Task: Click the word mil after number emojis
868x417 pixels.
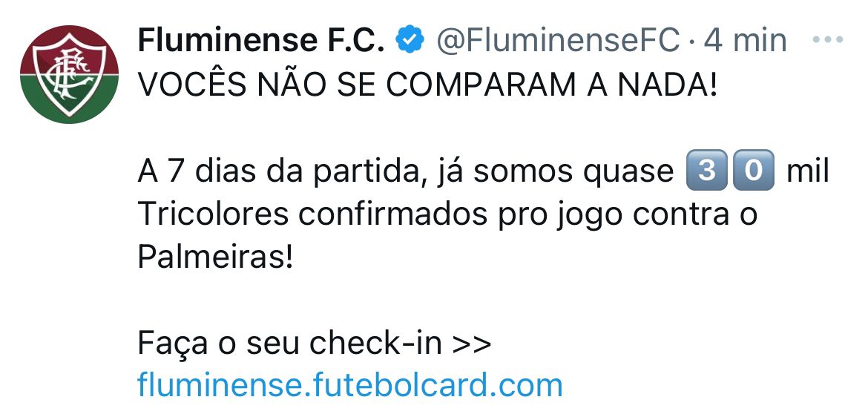Action: coord(808,171)
